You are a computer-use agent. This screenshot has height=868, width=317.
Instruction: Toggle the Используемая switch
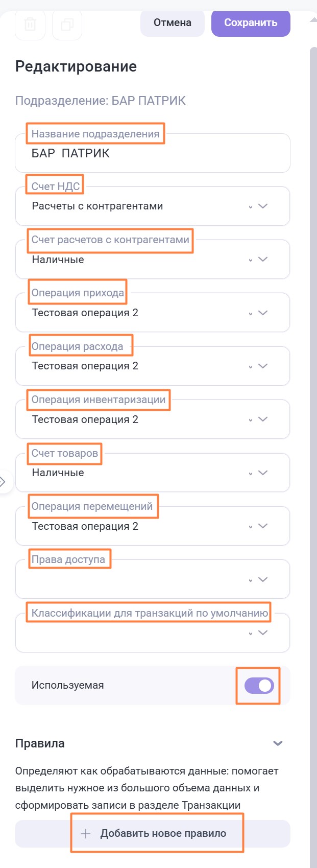click(259, 686)
